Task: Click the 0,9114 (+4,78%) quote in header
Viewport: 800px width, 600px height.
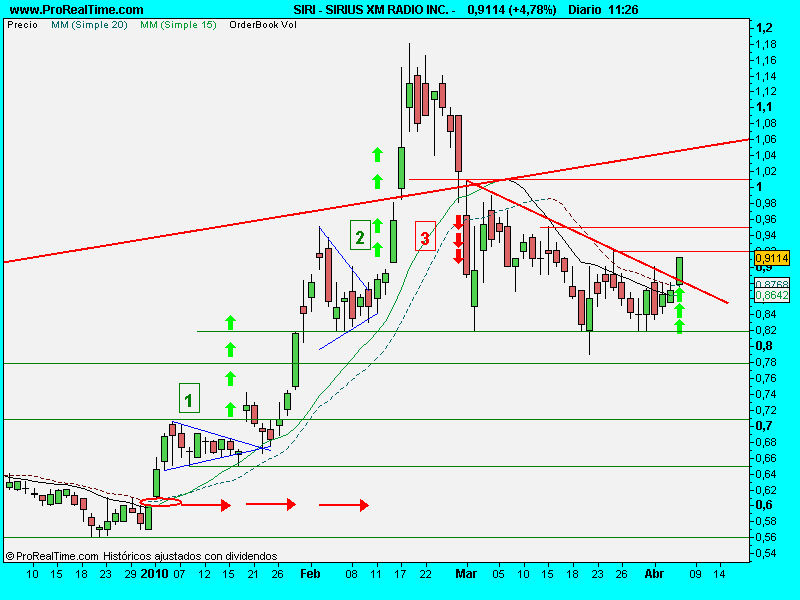Action: 512,10
